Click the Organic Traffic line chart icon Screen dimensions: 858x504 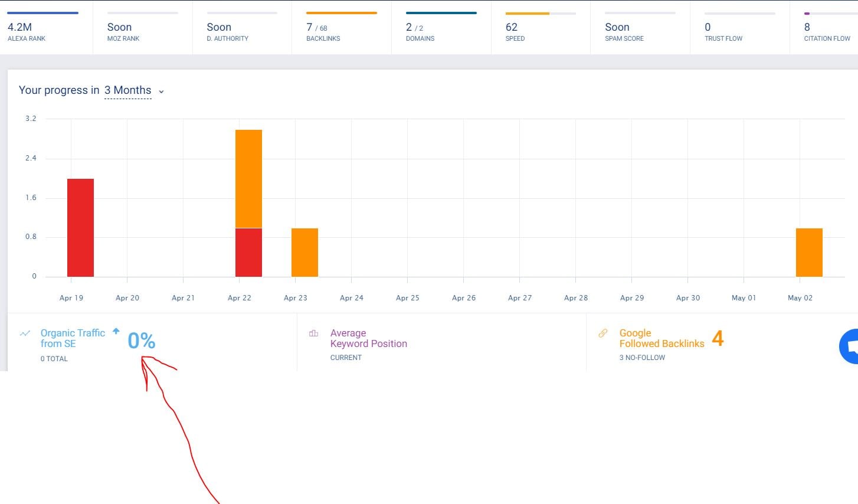click(x=24, y=333)
